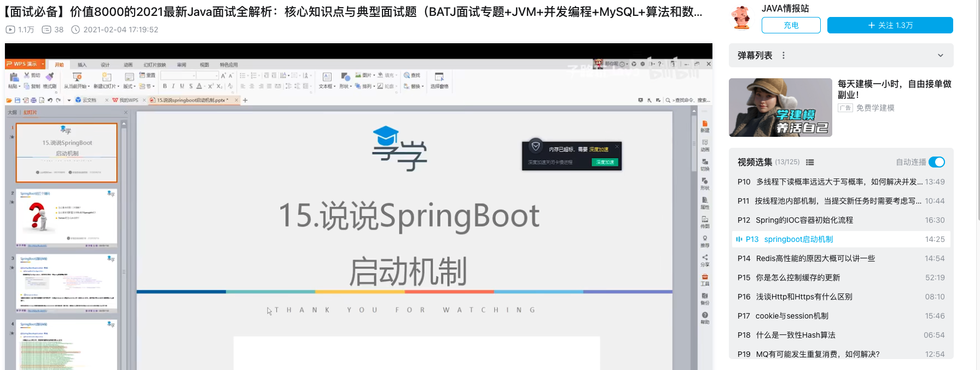This screenshot has width=980, height=370.
Task: Click the Format Painter brush icon
Action: pos(50,77)
